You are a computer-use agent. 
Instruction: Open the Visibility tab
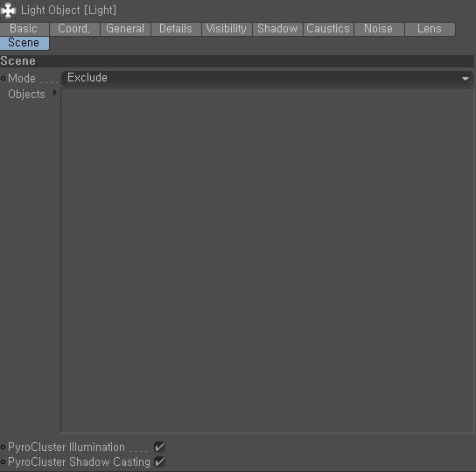[x=227, y=29]
